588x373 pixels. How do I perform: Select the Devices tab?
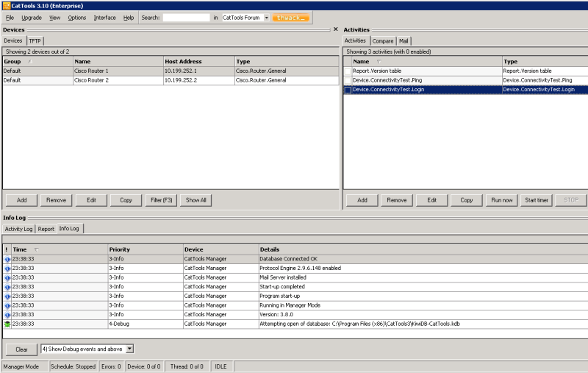click(x=13, y=40)
